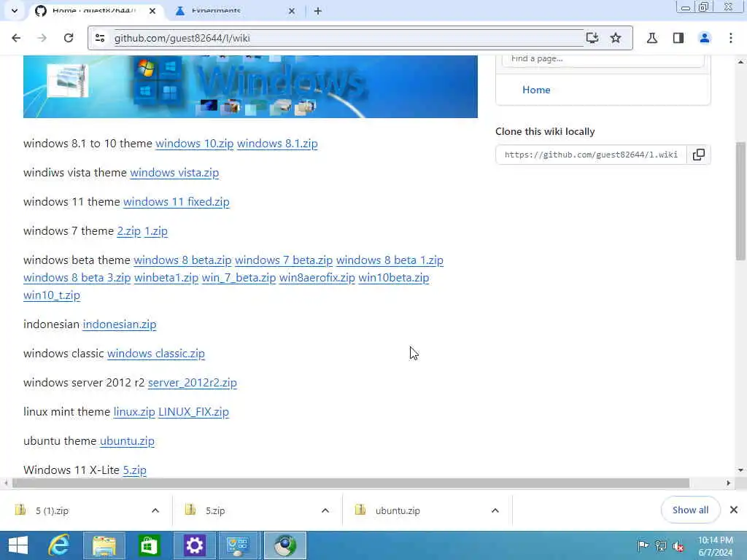This screenshot has width=747, height=560.
Task: Download windows 8 beta 1.zip
Action: (390, 260)
